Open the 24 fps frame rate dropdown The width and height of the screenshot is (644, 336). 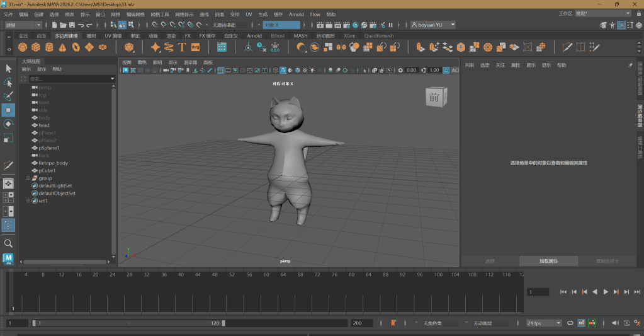(543, 323)
